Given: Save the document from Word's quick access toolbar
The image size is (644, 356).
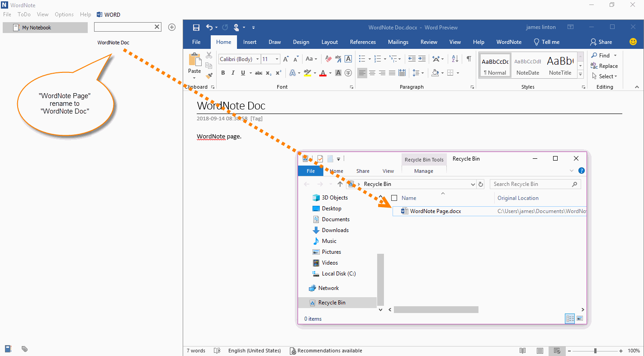Looking at the screenshot, I should pyautogui.click(x=196, y=27).
